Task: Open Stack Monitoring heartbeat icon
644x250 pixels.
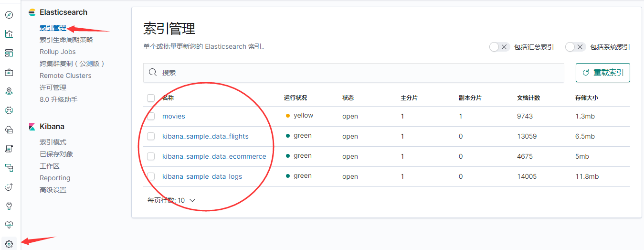Action: click(x=9, y=225)
